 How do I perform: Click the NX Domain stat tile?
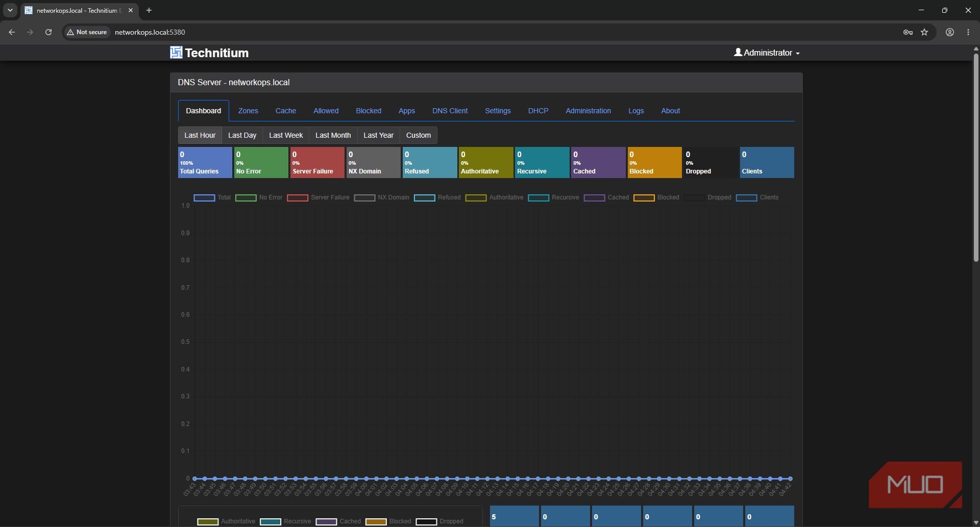374,162
